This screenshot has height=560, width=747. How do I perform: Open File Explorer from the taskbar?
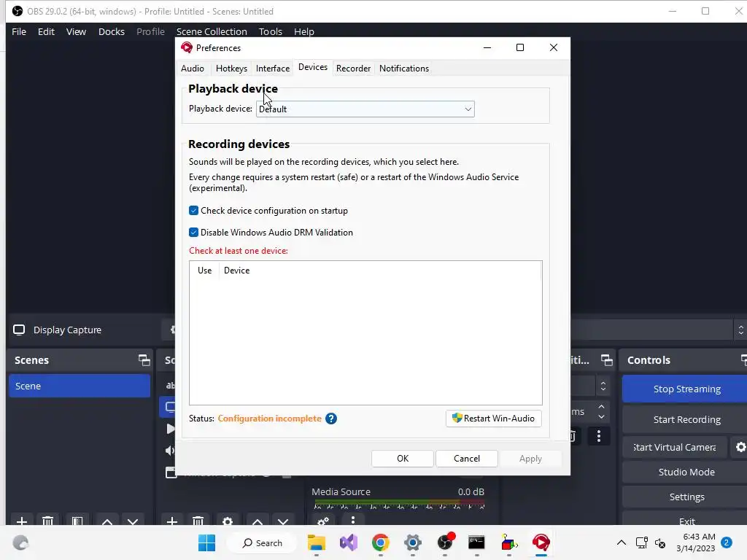point(317,542)
